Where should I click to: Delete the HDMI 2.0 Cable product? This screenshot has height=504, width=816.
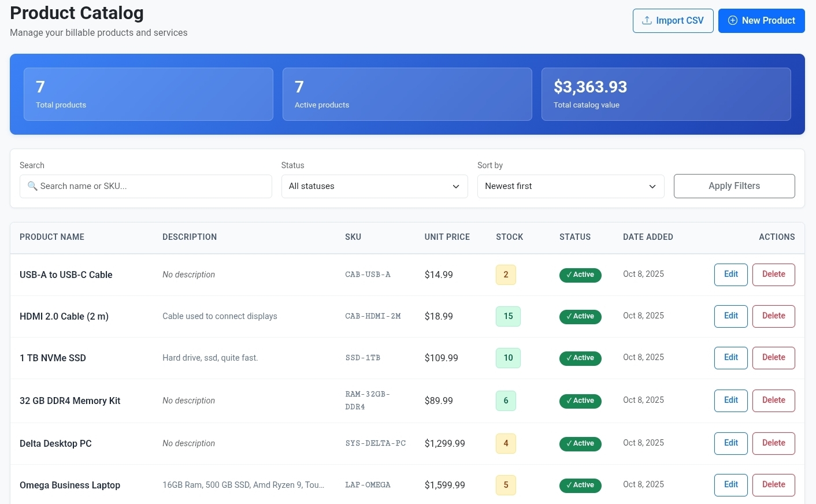pos(773,316)
